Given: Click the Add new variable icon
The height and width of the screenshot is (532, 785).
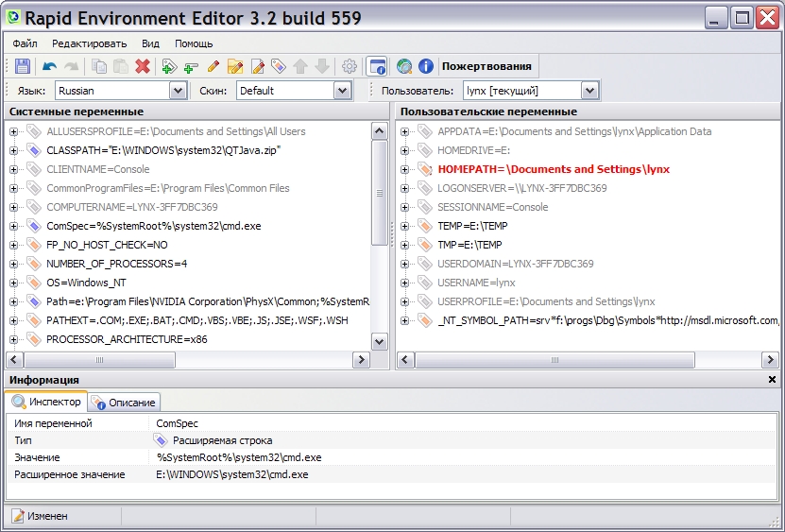Looking at the screenshot, I should tap(169, 66).
